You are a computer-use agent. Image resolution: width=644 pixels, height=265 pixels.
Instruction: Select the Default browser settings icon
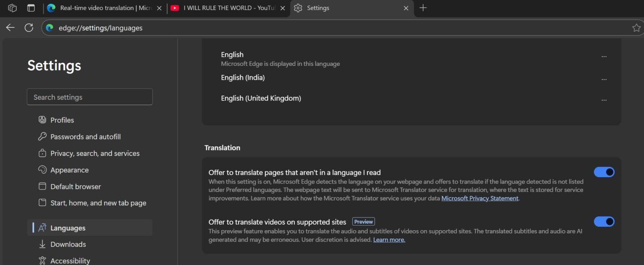[x=42, y=186]
